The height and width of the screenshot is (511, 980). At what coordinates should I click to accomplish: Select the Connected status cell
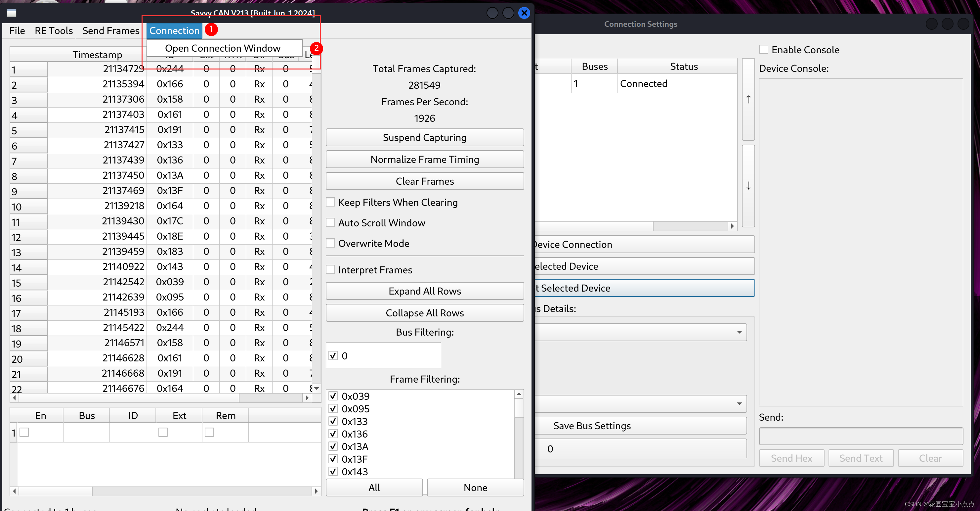pyautogui.click(x=677, y=83)
